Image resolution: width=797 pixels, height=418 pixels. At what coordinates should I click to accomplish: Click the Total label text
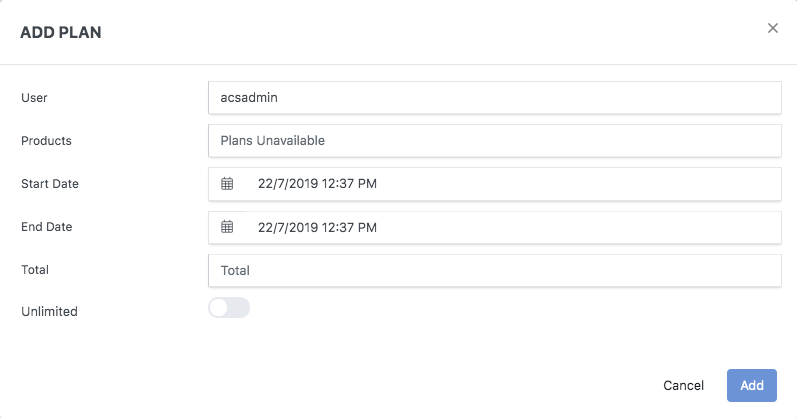click(x=35, y=270)
